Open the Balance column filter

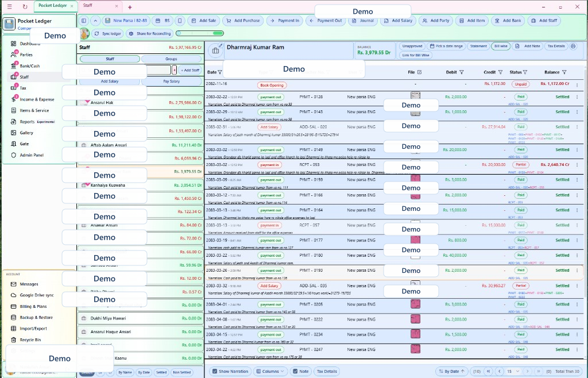click(x=564, y=72)
